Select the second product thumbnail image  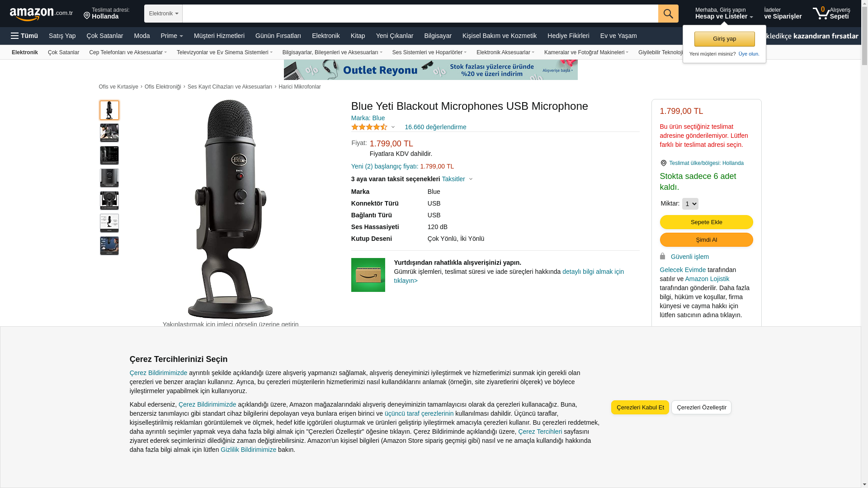tap(109, 133)
